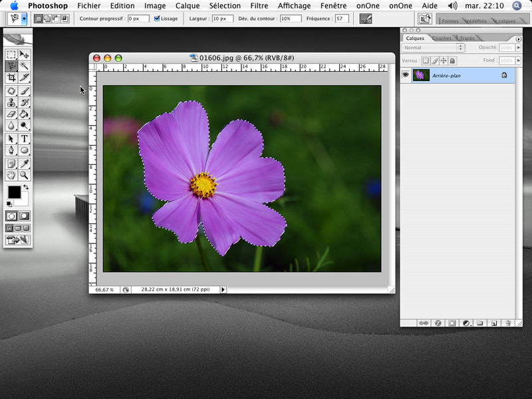The image size is (532, 399).
Task: Select the Ellipse shape tool
Action: (24, 150)
